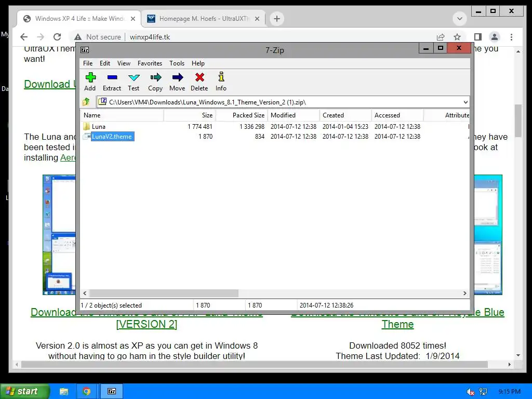Click the network tray icon
Screen dimensions: 532x399
pyautogui.click(x=483, y=392)
